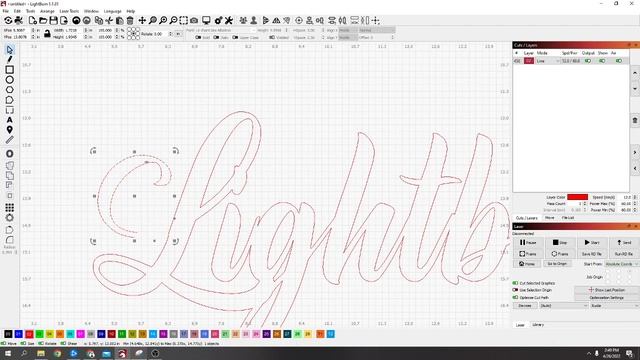Open the device selection dropdown
Viewport: 640px width, 360px height.
click(614, 305)
